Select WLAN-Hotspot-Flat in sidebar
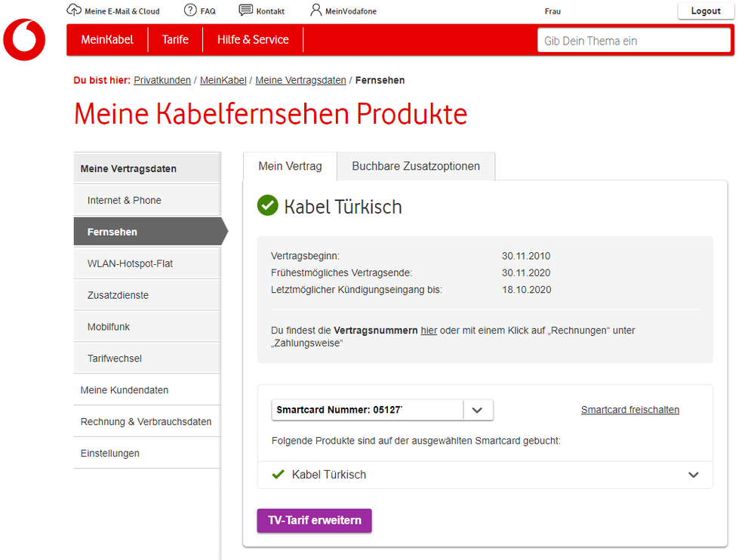The image size is (754, 560). [147, 263]
